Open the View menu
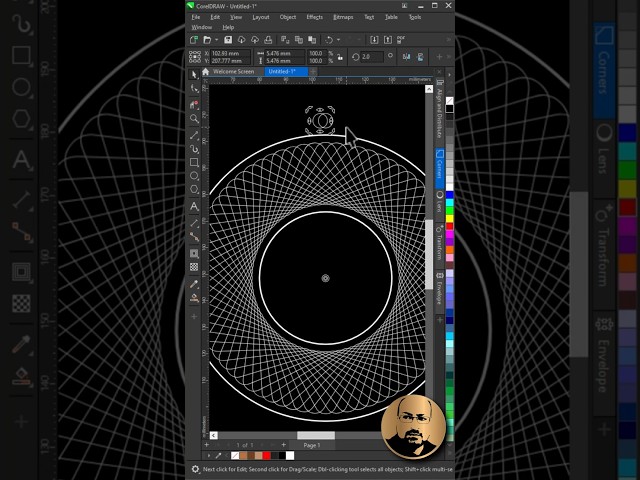This screenshot has height=480, width=640. [x=236, y=17]
